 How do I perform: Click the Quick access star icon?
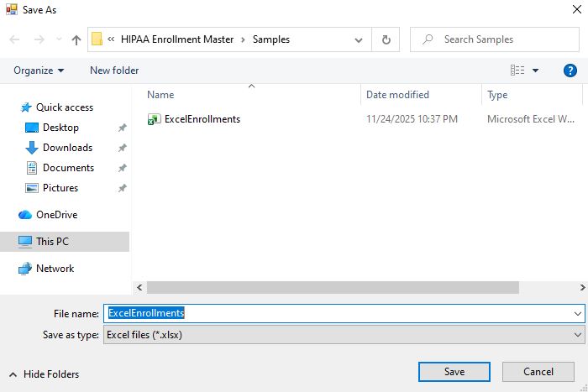26,107
